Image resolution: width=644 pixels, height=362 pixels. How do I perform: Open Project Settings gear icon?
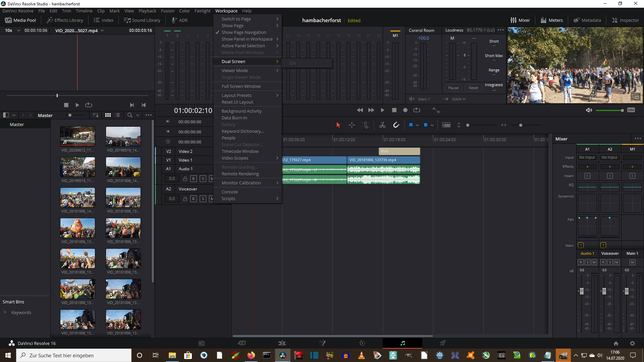[632, 343]
